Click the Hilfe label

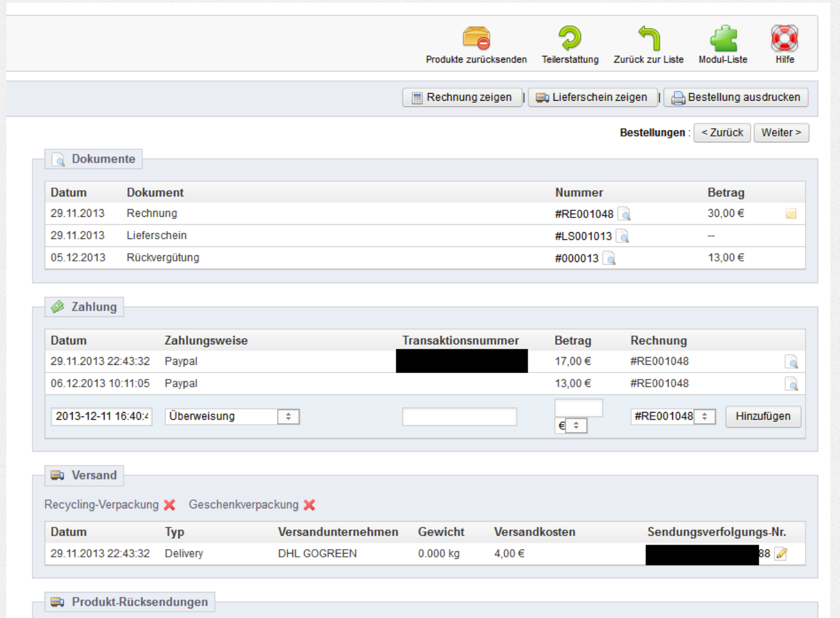785,59
